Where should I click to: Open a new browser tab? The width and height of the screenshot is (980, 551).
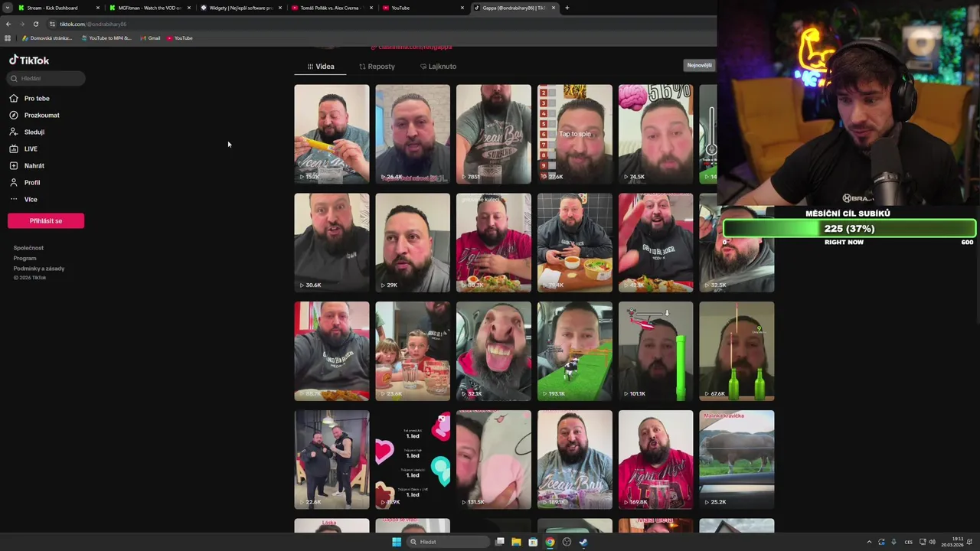click(567, 8)
